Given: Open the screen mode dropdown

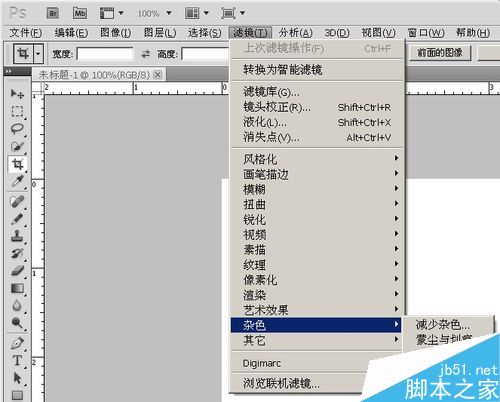Looking at the screenshot, I should [233, 13].
